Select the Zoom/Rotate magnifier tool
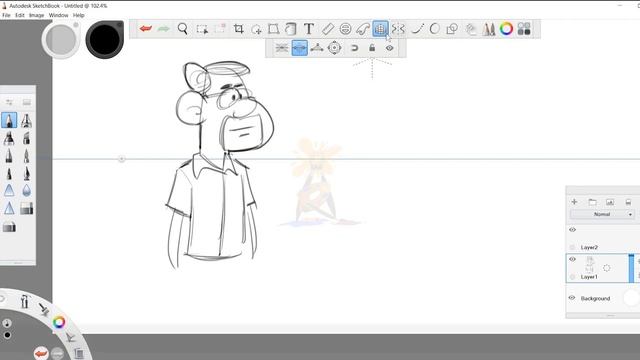 [182, 29]
